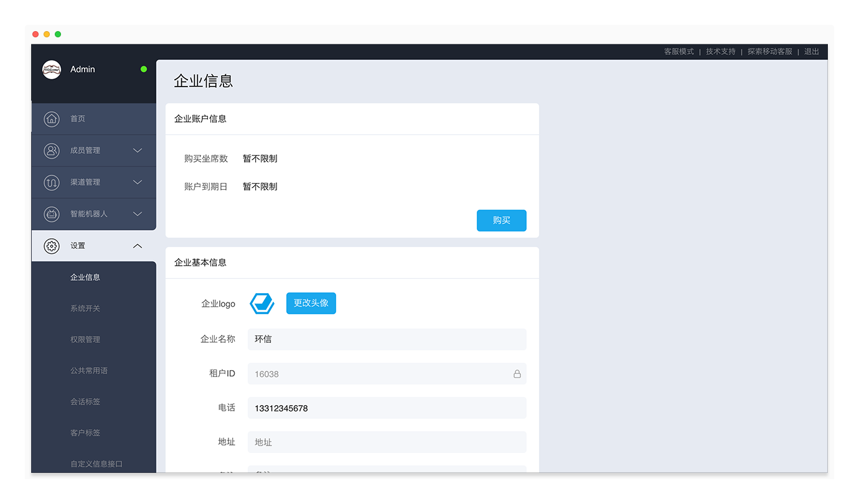The width and height of the screenshot is (859, 504).
Task: Click the 租户ID field showing 16038
Action: [387, 374]
